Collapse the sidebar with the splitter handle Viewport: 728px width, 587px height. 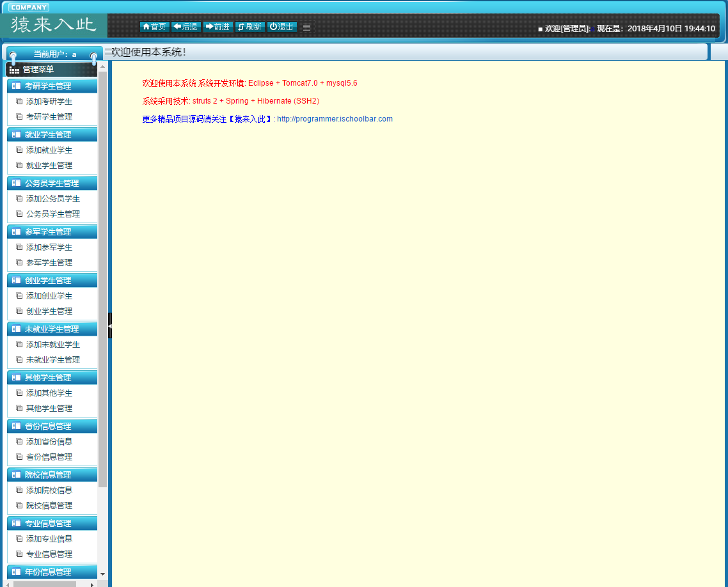(x=110, y=325)
